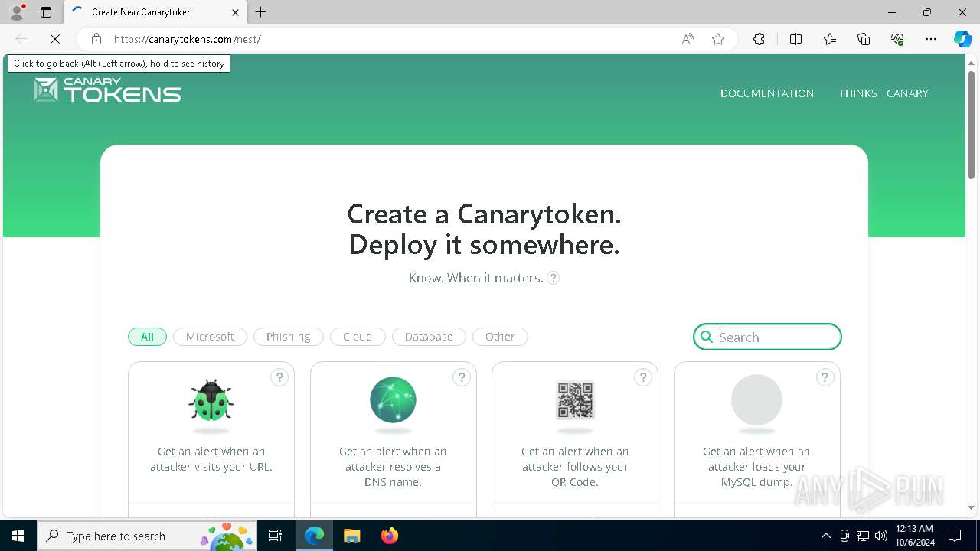Click the address bar URL
The width and height of the screenshot is (980, 551).
tap(188, 39)
